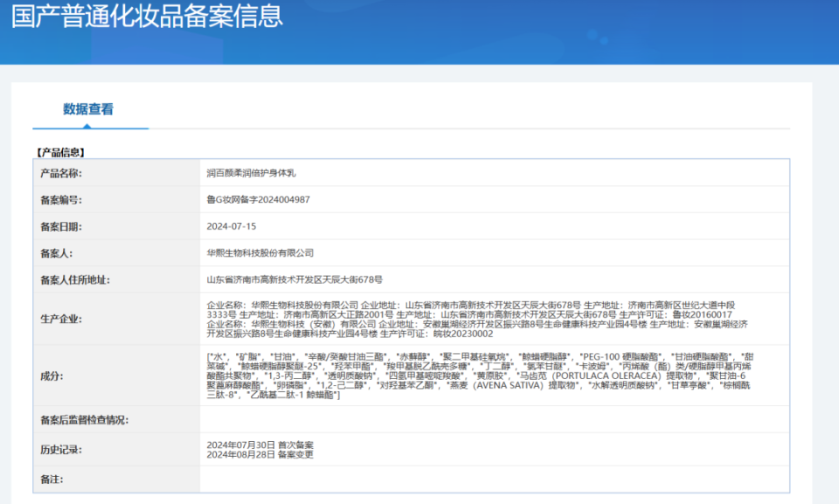Image resolution: width=839 pixels, height=504 pixels.
Task: Select product name 润百颜柔润倍护身体乳
Action: click(251, 173)
